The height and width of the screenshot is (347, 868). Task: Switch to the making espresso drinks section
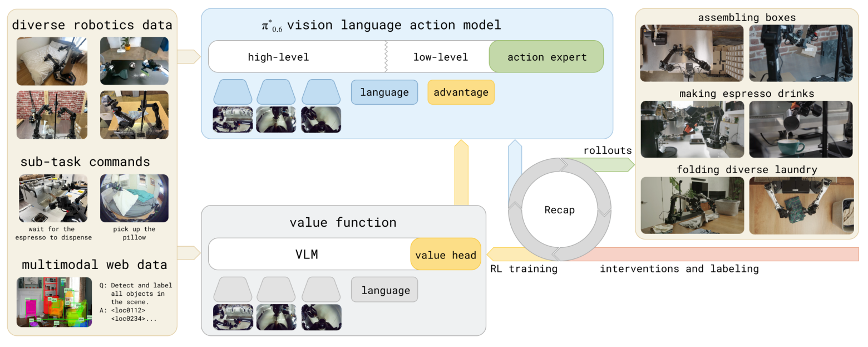[x=746, y=94]
